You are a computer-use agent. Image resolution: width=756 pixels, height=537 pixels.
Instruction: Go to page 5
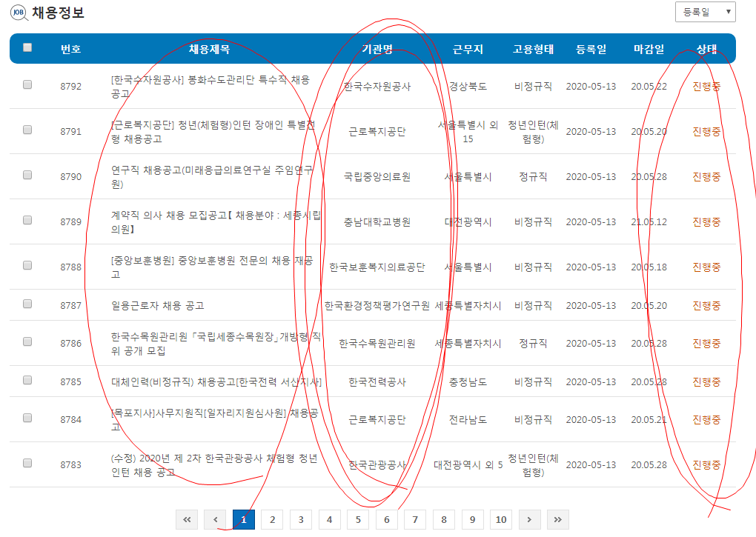point(358,520)
